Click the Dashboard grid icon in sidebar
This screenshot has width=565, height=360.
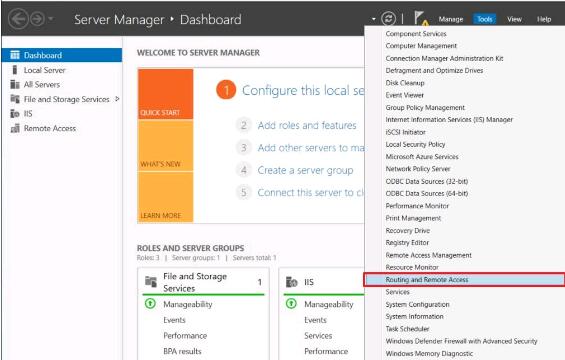coord(15,55)
